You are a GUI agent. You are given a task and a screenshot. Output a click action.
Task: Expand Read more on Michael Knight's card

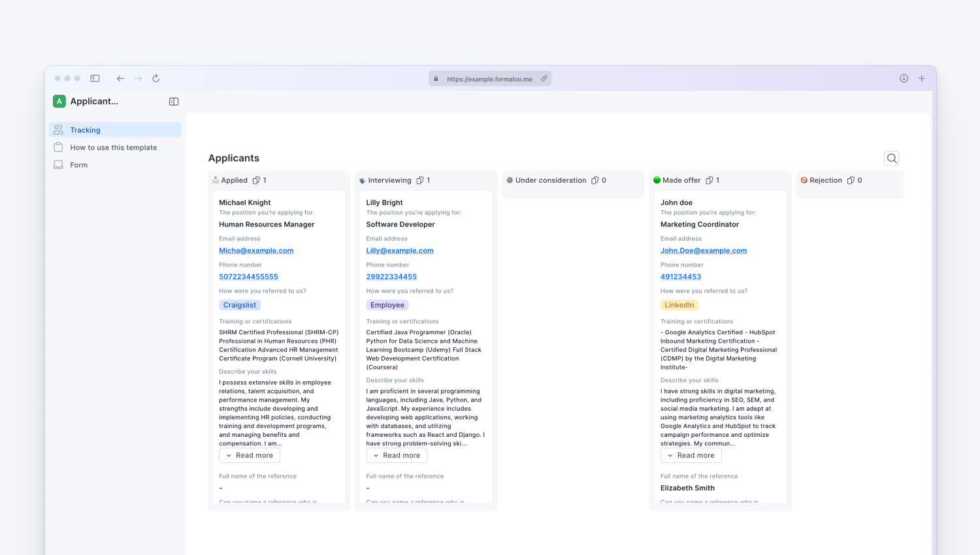[x=250, y=456]
